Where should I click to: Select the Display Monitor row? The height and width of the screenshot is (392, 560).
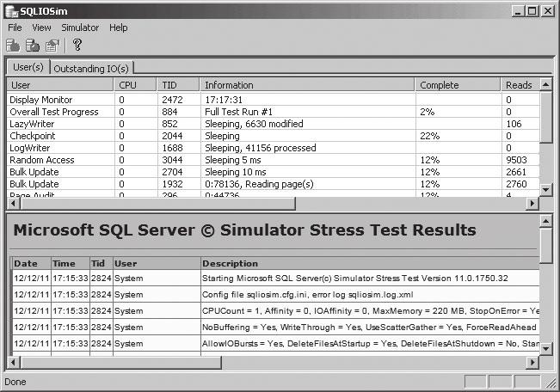[x=274, y=100]
